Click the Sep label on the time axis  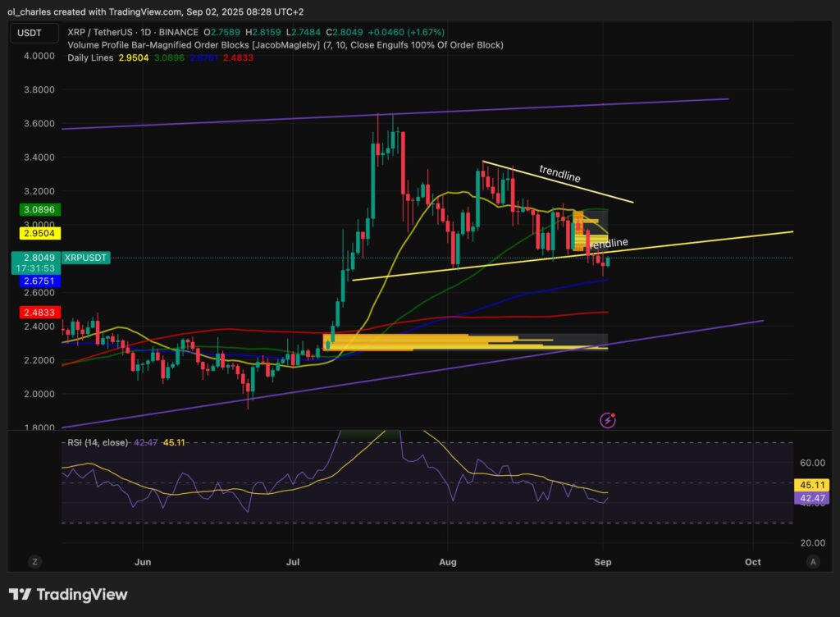pyautogui.click(x=602, y=562)
